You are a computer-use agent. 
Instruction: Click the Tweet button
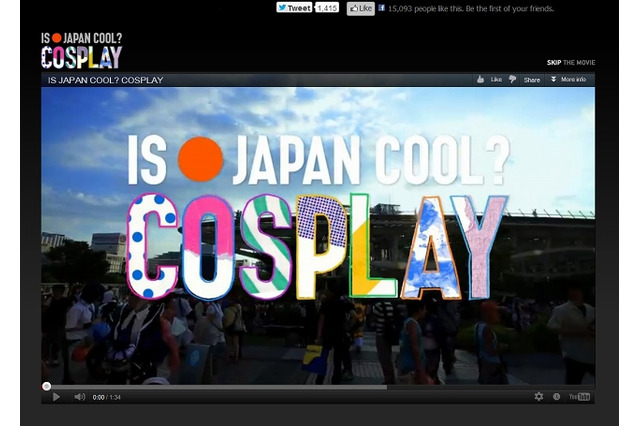pos(294,8)
